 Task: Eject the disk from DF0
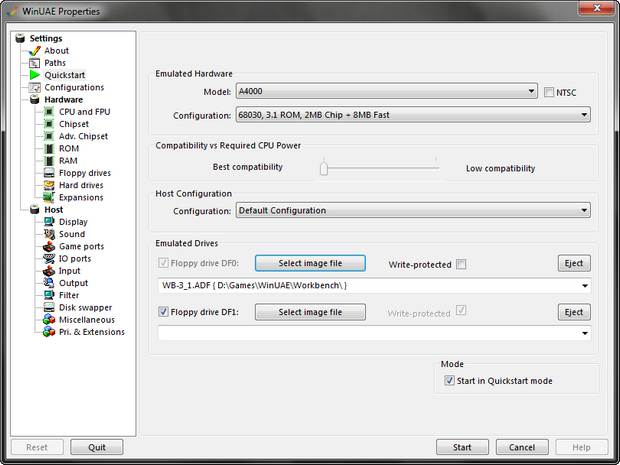pyautogui.click(x=574, y=263)
